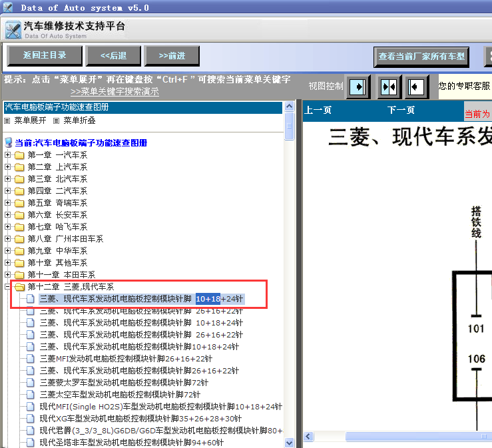
Task: Expand 第七章 哈飞车系 node
Action: [x=8, y=227]
